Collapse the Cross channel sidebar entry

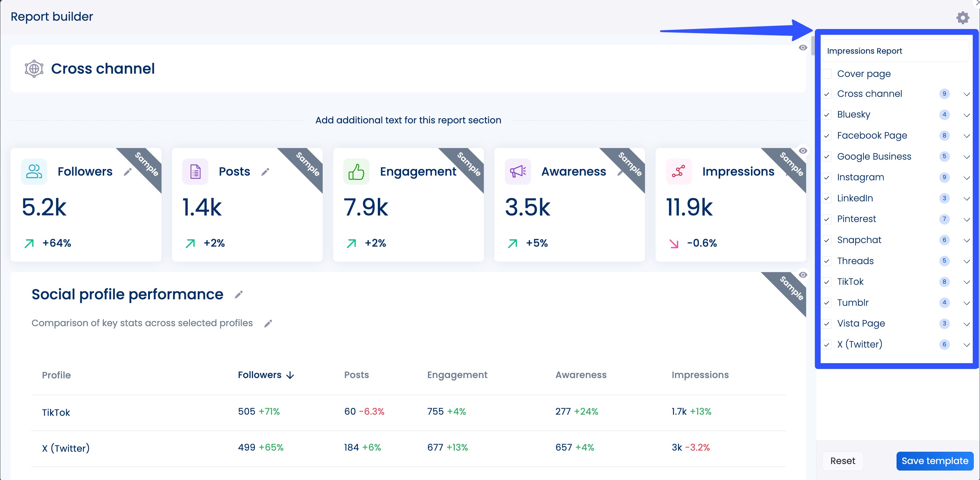tap(967, 94)
